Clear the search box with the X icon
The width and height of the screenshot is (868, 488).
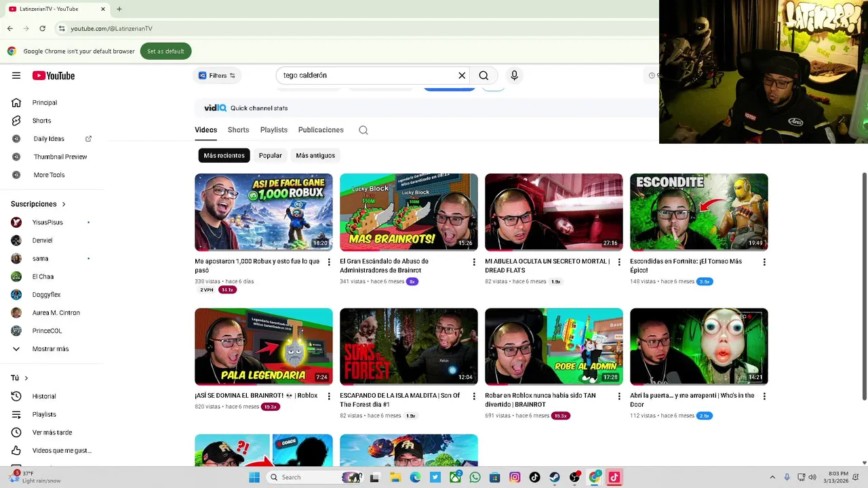pyautogui.click(x=462, y=75)
